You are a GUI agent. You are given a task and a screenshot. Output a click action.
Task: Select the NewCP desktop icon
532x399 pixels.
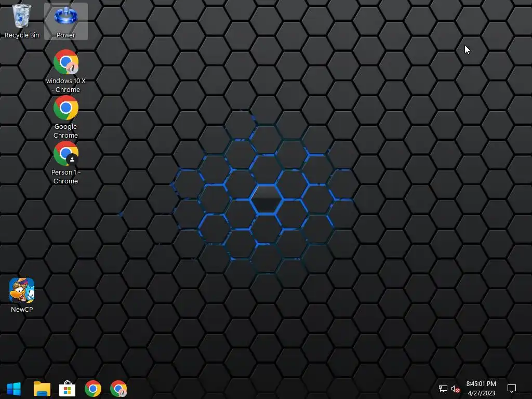pos(22,295)
